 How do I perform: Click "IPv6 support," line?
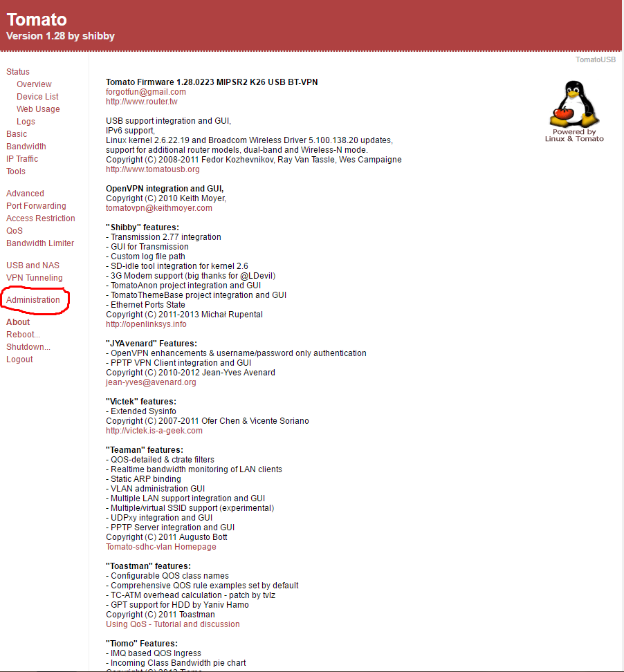coord(130,131)
